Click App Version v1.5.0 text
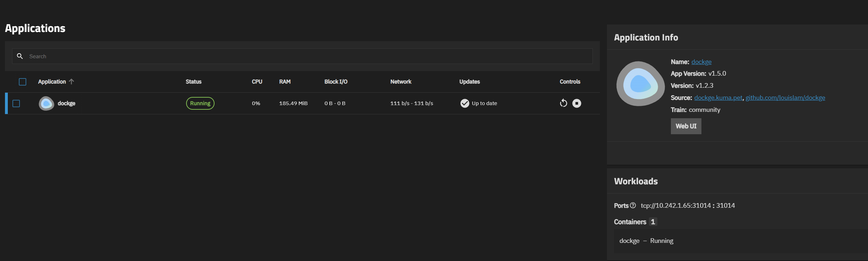Image resolution: width=868 pixels, height=261 pixels. pos(698,74)
